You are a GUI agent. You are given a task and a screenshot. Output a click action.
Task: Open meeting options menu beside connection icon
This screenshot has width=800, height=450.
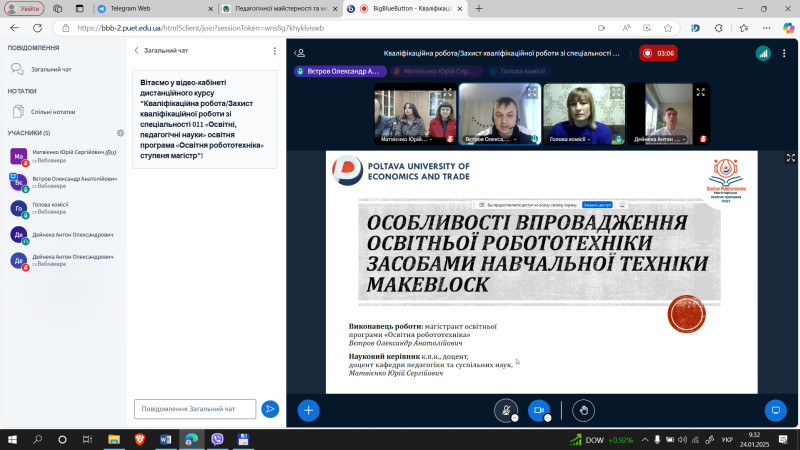point(788,53)
